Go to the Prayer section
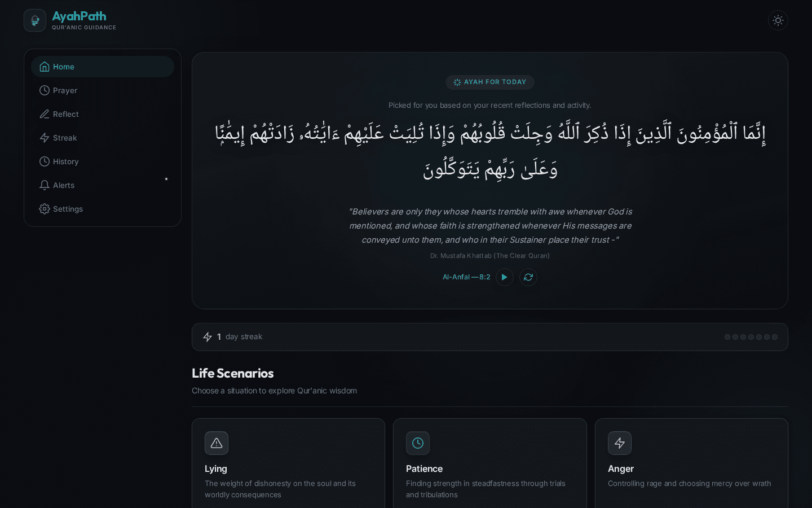Image resolution: width=812 pixels, height=508 pixels. tap(103, 90)
